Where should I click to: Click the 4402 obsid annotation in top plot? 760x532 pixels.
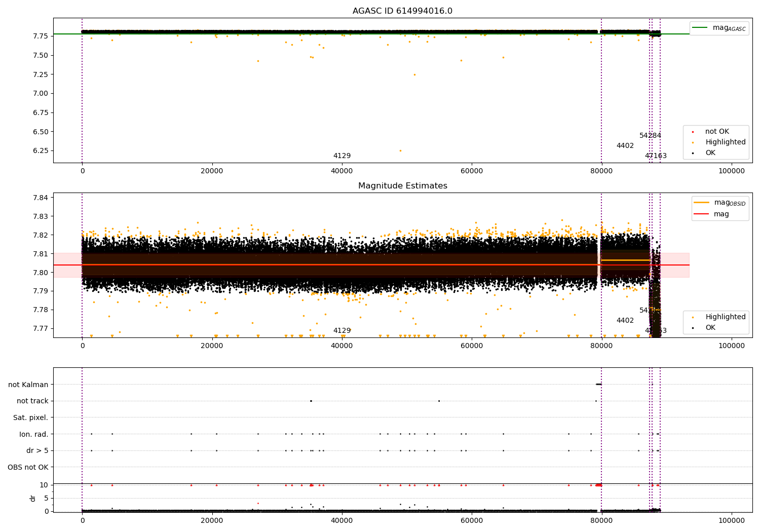(x=625, y=146)
